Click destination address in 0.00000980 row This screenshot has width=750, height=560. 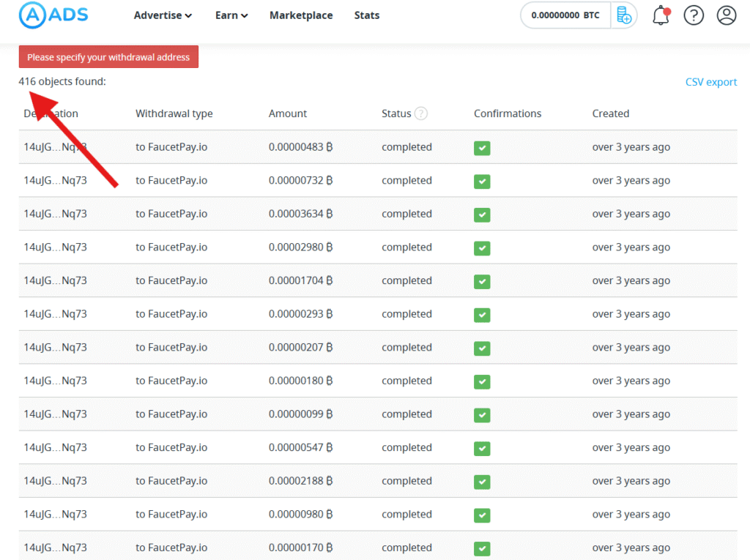(56, 514)
